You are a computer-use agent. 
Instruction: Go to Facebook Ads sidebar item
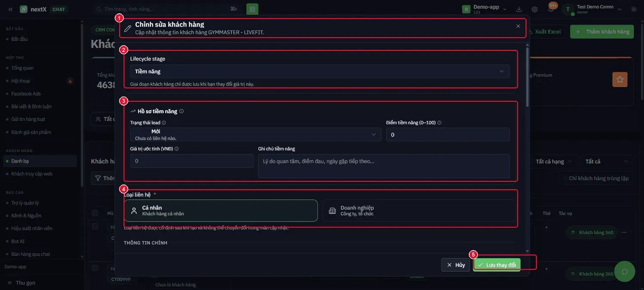click(x=26, y=94)
